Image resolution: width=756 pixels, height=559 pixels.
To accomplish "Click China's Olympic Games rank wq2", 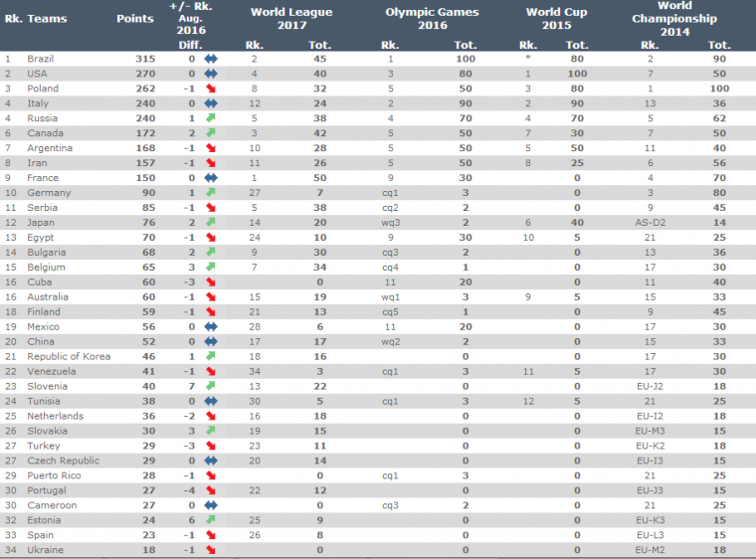I will coord(391,342).
